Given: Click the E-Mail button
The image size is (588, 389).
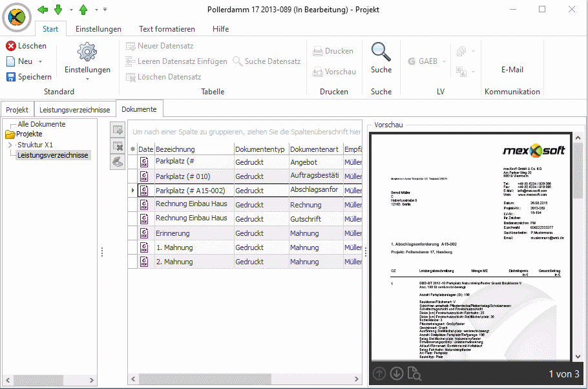Looking at the screenshot, I should coord(512,70).
